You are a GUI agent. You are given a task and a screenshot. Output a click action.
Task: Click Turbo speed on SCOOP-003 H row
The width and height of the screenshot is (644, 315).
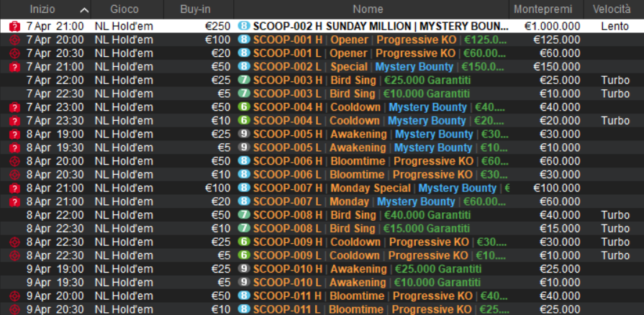(x=615, y=81)
